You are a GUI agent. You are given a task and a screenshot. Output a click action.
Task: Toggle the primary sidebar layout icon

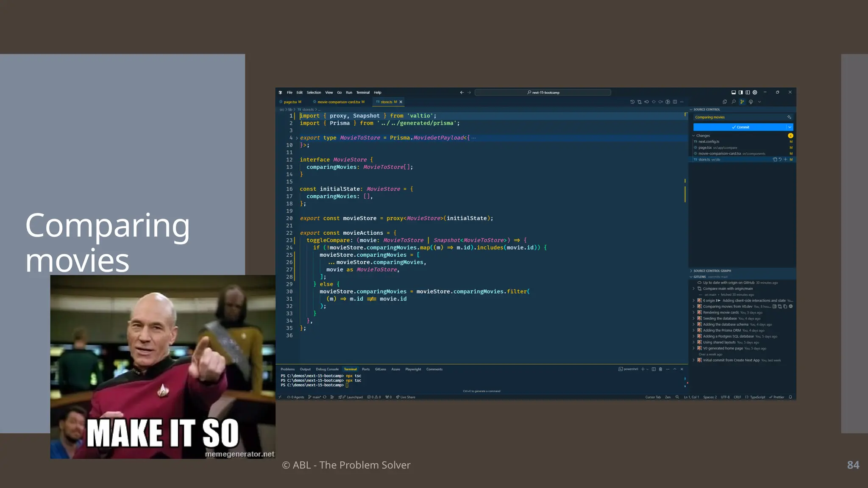pos(740,92)
